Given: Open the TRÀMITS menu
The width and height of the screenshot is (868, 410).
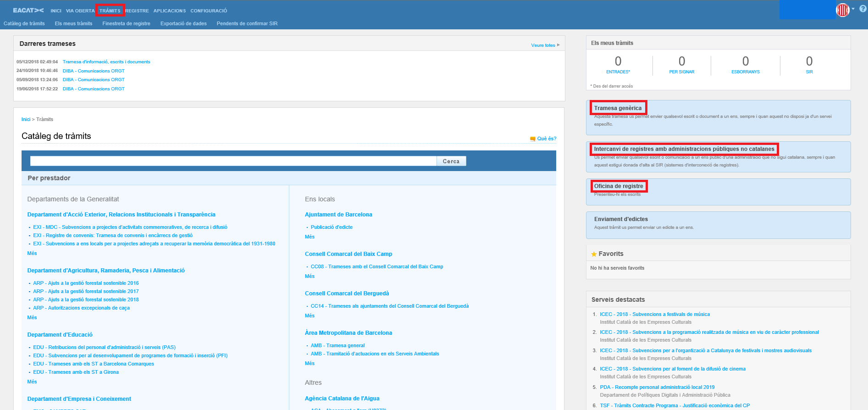Looking at the screenshot, I should [x=110, y=11].
